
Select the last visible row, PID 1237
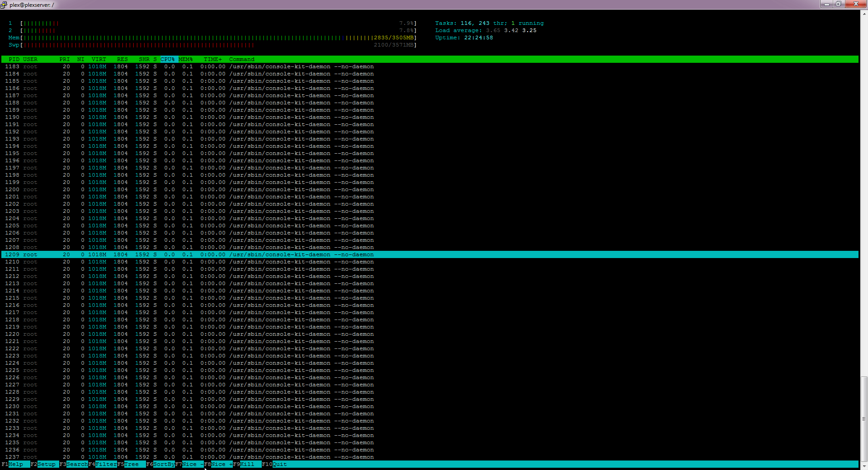[x=430, y=457]
